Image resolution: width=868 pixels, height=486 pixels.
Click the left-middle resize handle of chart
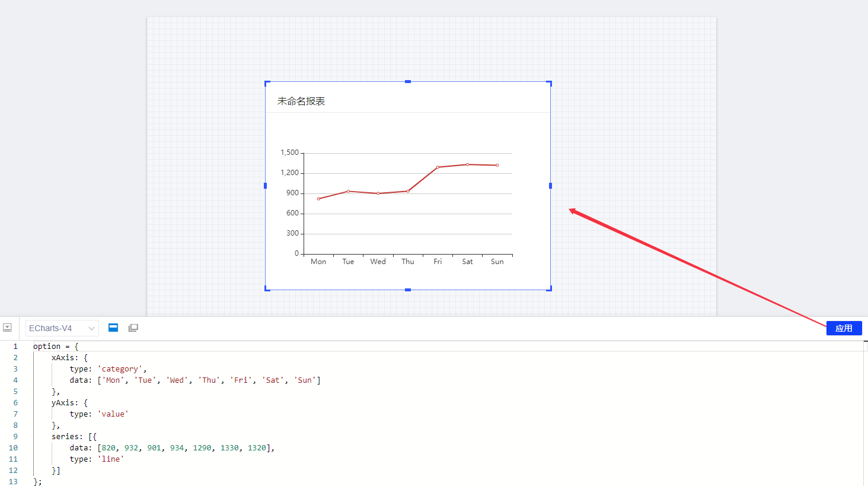(x=266, y=186)
